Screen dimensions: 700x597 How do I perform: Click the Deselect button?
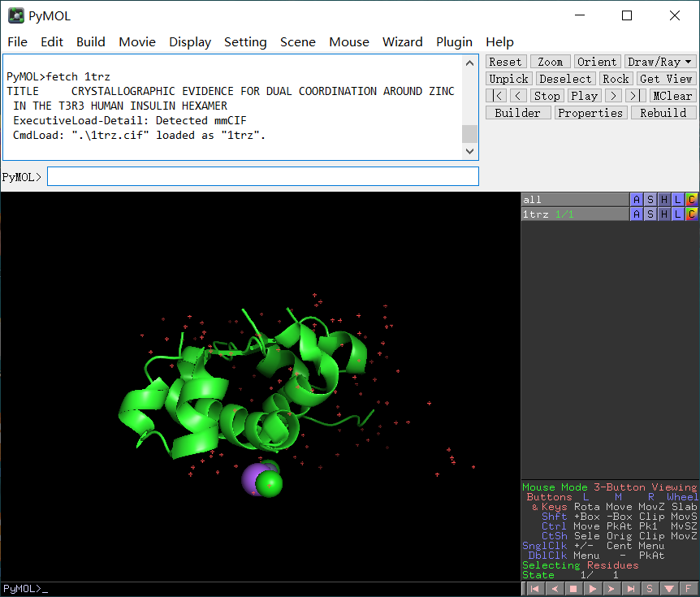click(x=565, y=79)
